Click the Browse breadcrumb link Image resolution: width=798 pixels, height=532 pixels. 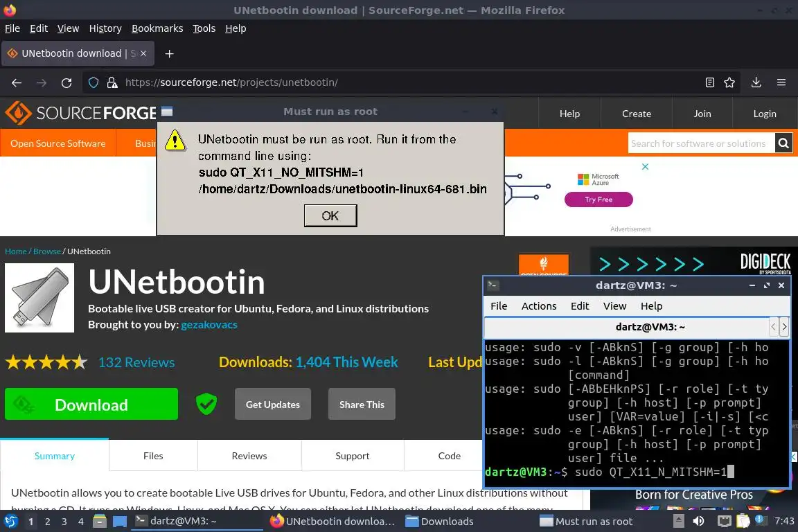(47, 251)
